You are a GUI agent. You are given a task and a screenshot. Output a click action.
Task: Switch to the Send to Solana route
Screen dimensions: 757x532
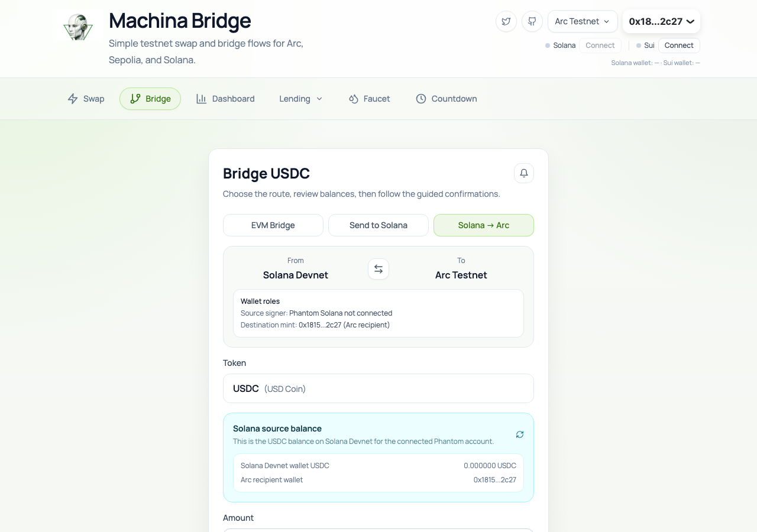coord(378,225)
